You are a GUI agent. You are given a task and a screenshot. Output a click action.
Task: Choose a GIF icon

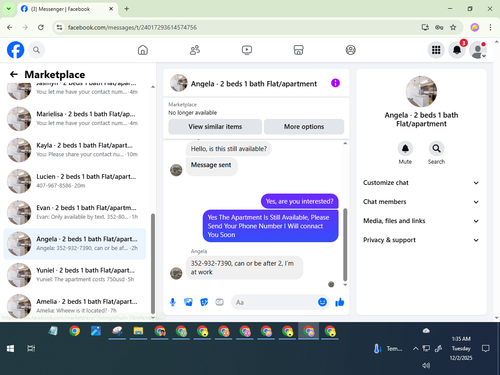[x=219, y=302]
